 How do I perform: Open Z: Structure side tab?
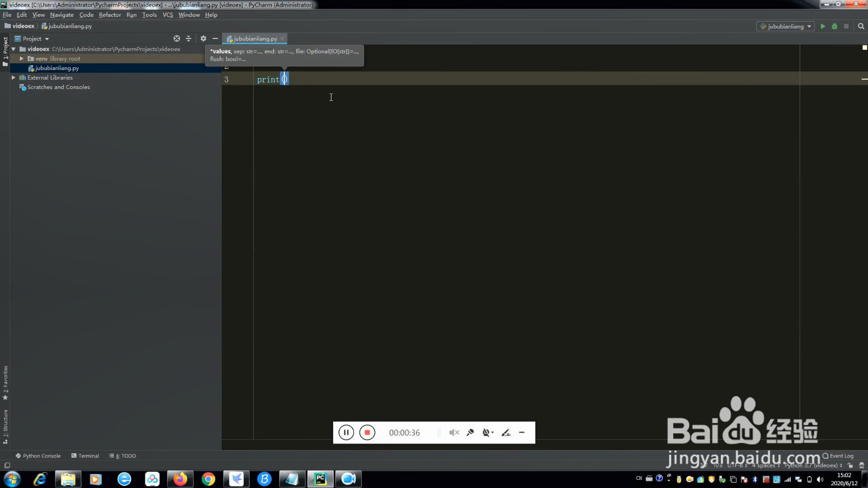5,427
